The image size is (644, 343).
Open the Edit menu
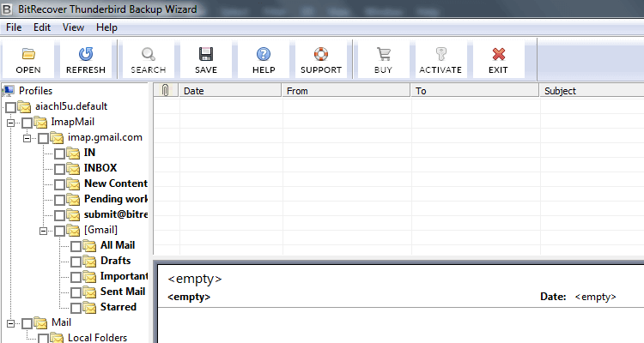point(42,27)
